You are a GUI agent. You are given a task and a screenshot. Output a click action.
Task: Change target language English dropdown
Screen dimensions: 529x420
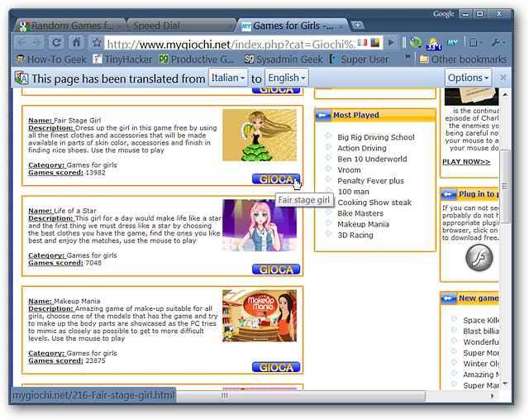pyautogui.click(x=287, y=78)
